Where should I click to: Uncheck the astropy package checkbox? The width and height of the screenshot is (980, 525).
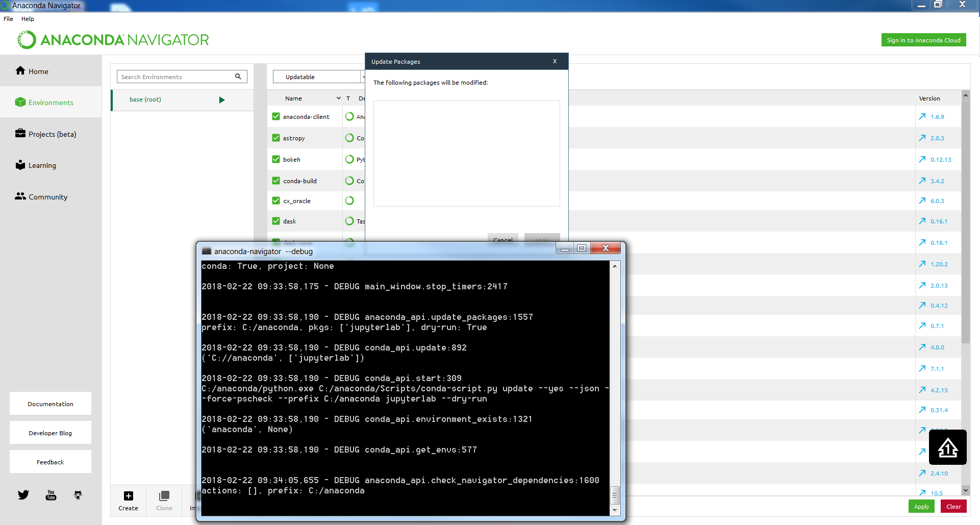coord(275,138)
